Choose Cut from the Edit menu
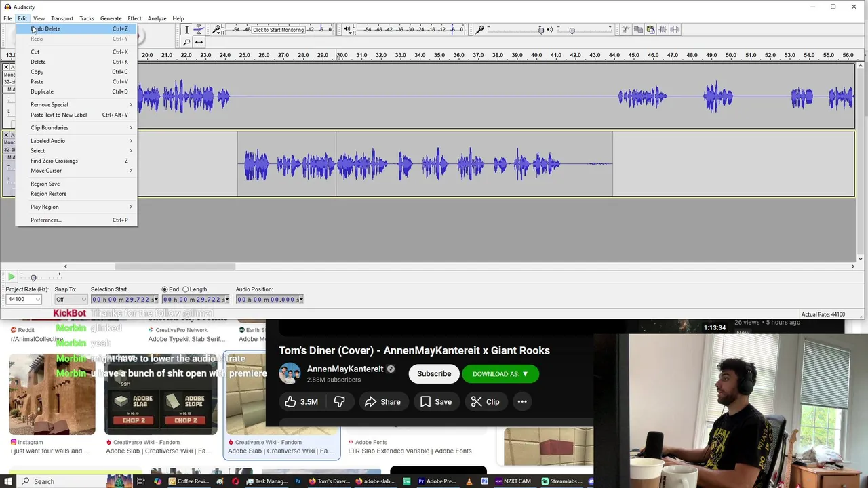 77,52
